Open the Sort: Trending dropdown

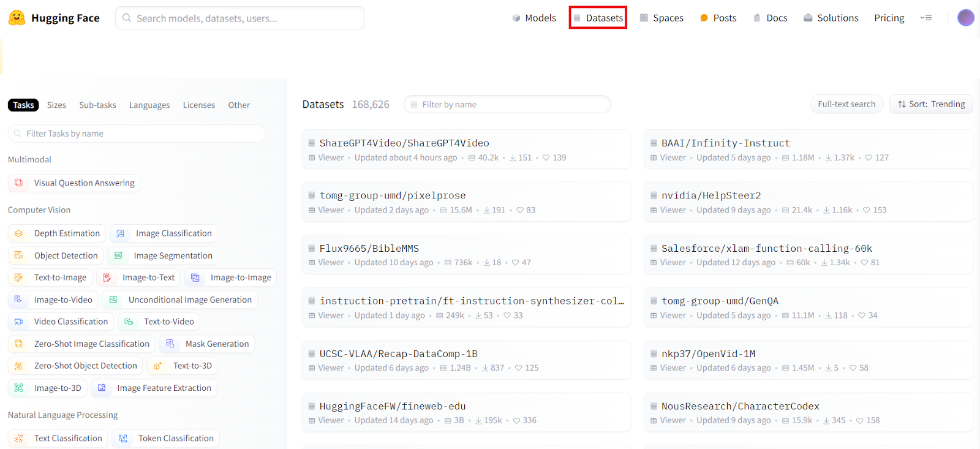931,104
